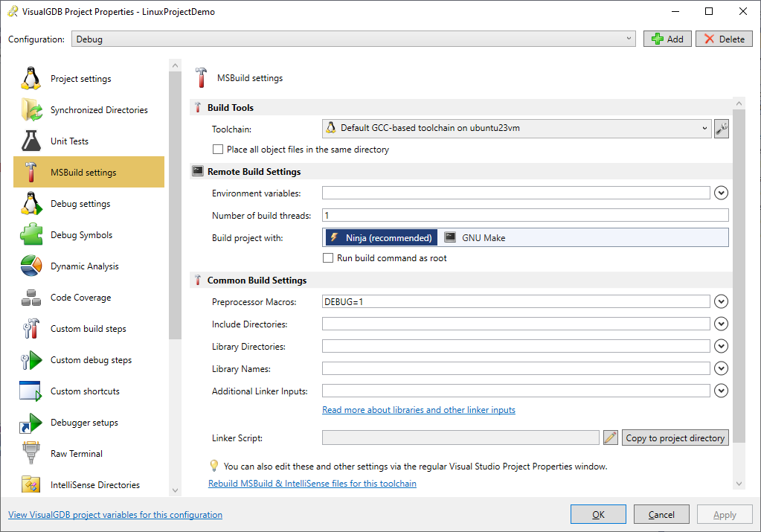Click the Ninja lightning bolt icon
Screen dimensions: 761x532
point(334,237)
